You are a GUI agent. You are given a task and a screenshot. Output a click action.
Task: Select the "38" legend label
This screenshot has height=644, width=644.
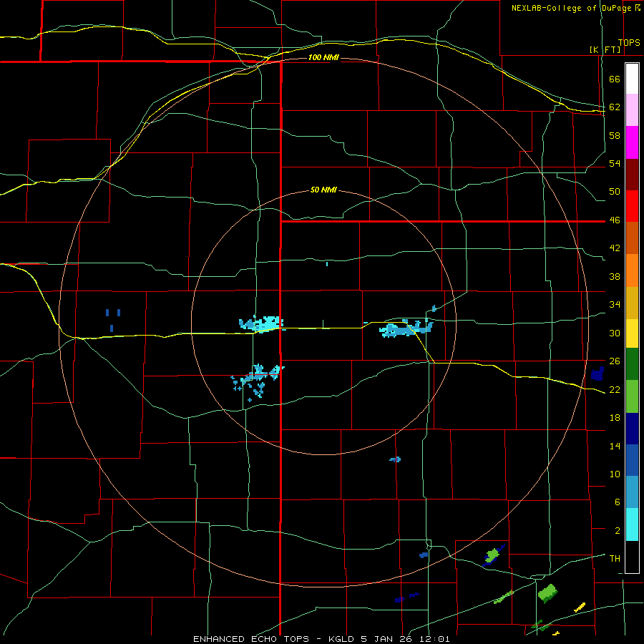point(615,276)
